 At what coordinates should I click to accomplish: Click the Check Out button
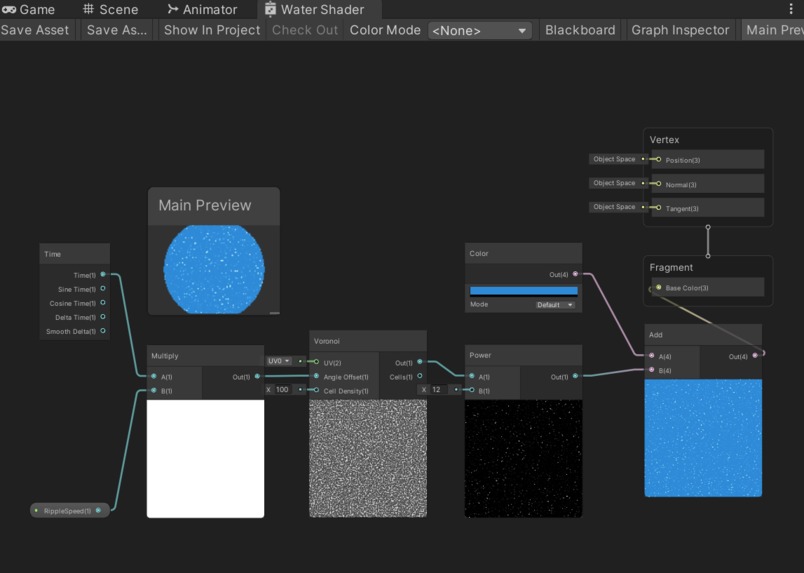(x=305, y=30)
